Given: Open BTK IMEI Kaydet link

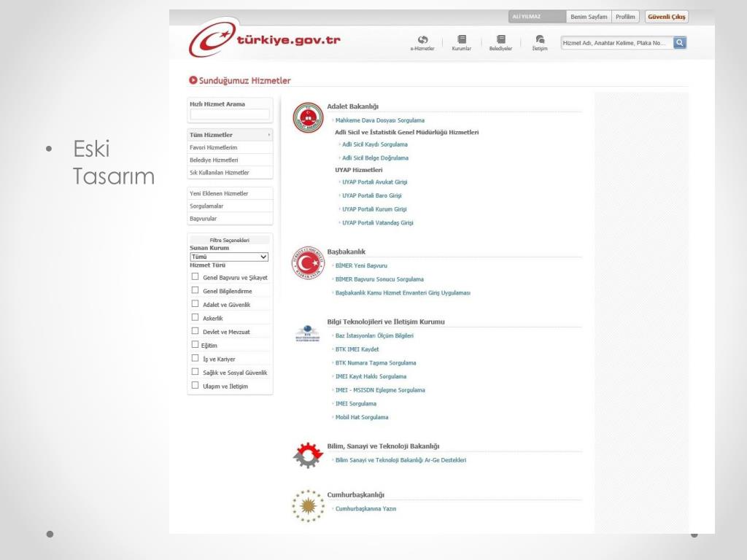Looking at the screenshot, I should tap(357, 349).
